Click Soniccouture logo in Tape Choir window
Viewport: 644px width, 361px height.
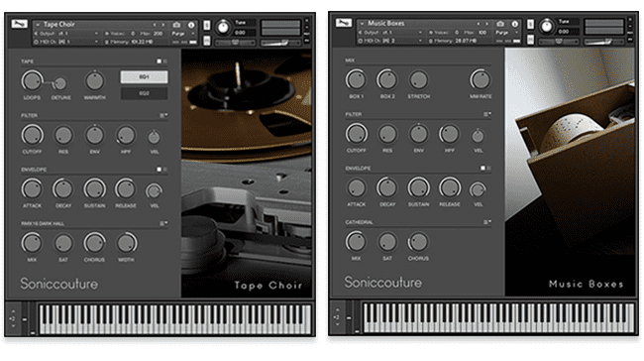59,284
